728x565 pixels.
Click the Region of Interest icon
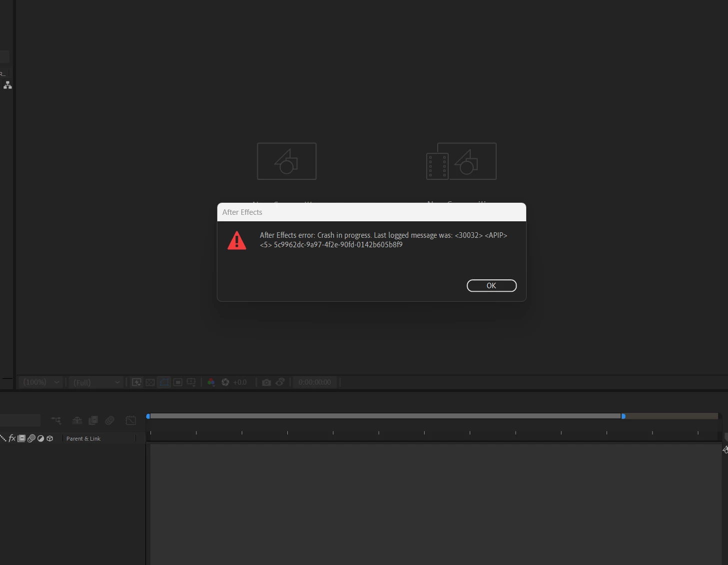click(x=178, y=382)
